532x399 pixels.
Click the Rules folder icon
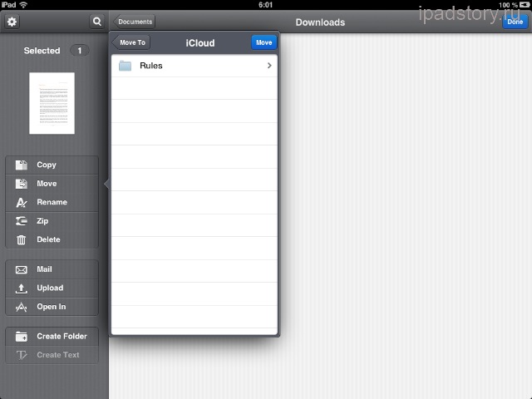126,66
